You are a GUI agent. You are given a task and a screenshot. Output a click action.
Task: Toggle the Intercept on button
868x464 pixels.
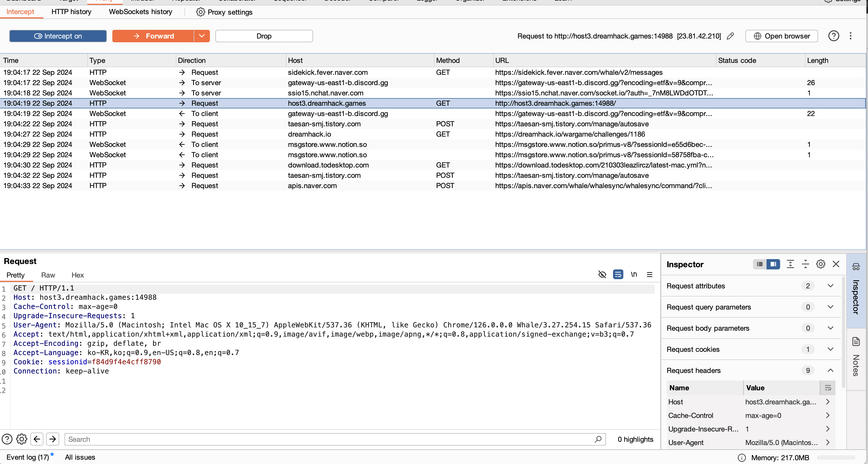pyautogui.click(x=58, y=36)
